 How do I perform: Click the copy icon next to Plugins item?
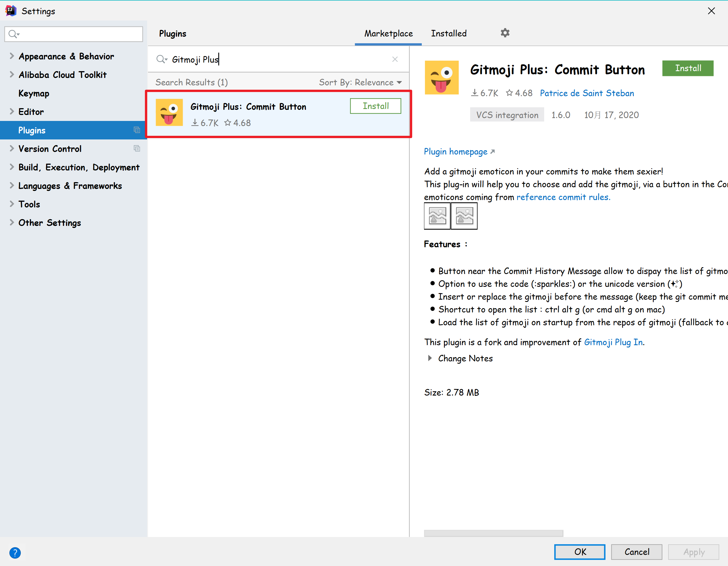pos(137,130)
